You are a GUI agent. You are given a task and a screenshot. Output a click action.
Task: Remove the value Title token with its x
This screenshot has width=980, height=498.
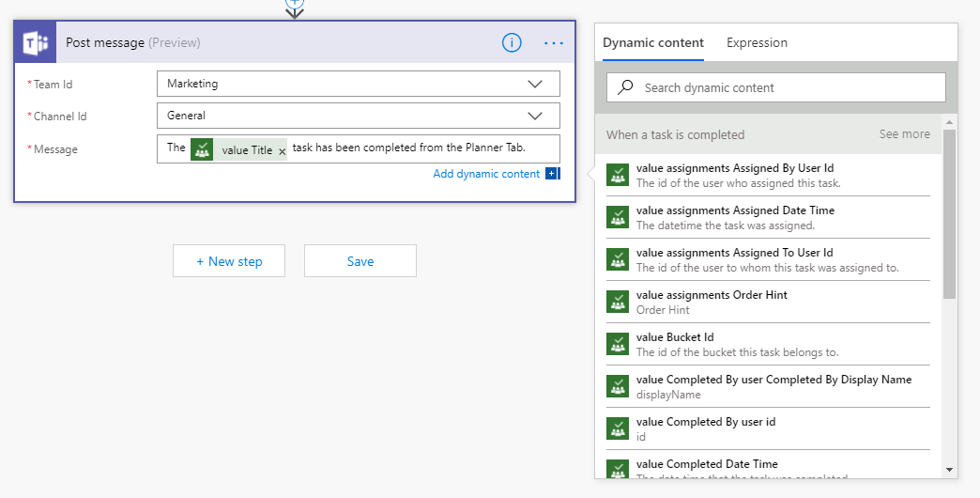pos(282,150)
